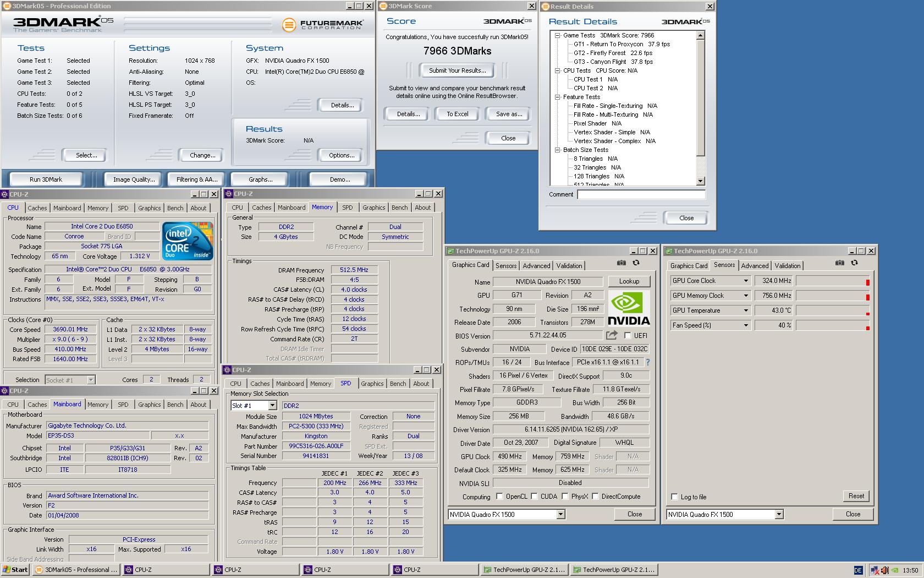The height and width of the screenshot is (578, 924).
Task: Collapse the Game Tests tree node
Action: [x=557, y=35]
